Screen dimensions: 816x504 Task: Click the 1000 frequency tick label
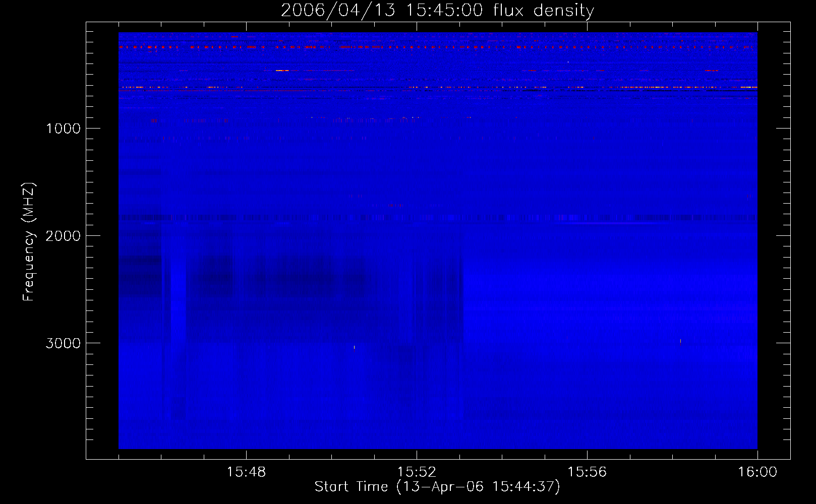pyautogui.click(x=63, y=129)
